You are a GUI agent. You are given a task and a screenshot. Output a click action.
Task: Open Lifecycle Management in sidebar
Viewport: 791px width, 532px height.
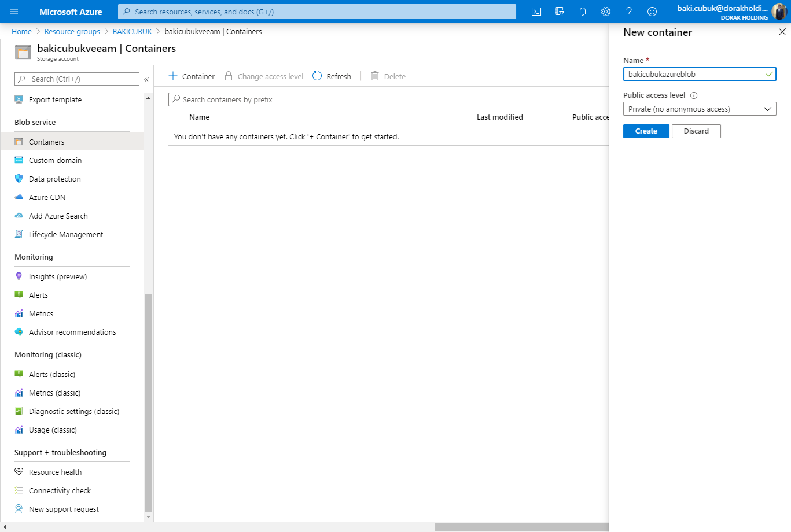[x=65, y=234]
